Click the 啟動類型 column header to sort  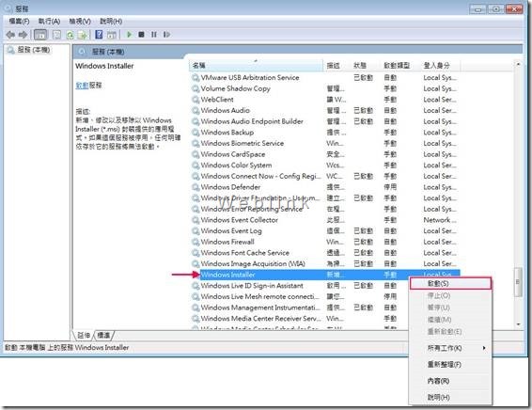(x=397, y=65)
